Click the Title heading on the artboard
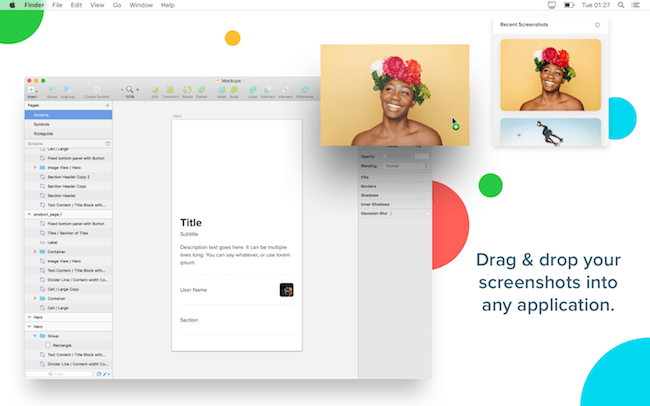This screenshot has height=406, width=650. click(191, 223)
